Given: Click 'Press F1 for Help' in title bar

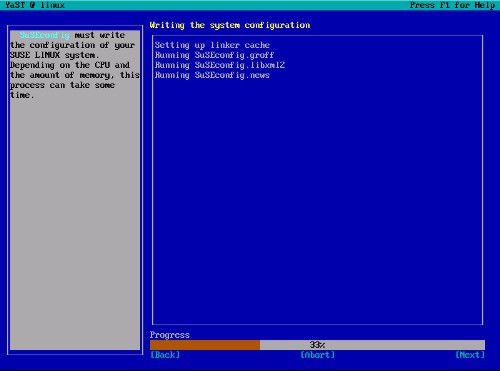Looking at the screenshot, I should pyautogui.click(x=452, y=5).
